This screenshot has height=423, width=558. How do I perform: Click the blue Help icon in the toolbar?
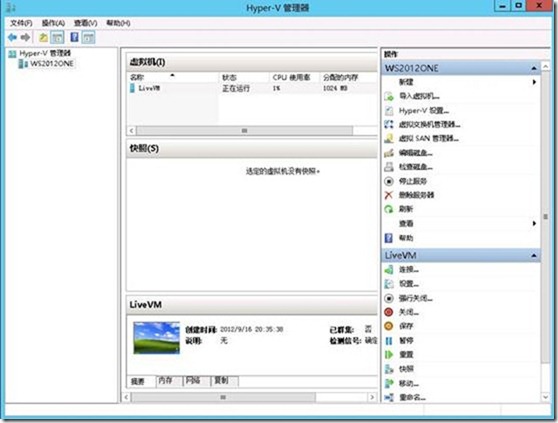coord(74,37)
